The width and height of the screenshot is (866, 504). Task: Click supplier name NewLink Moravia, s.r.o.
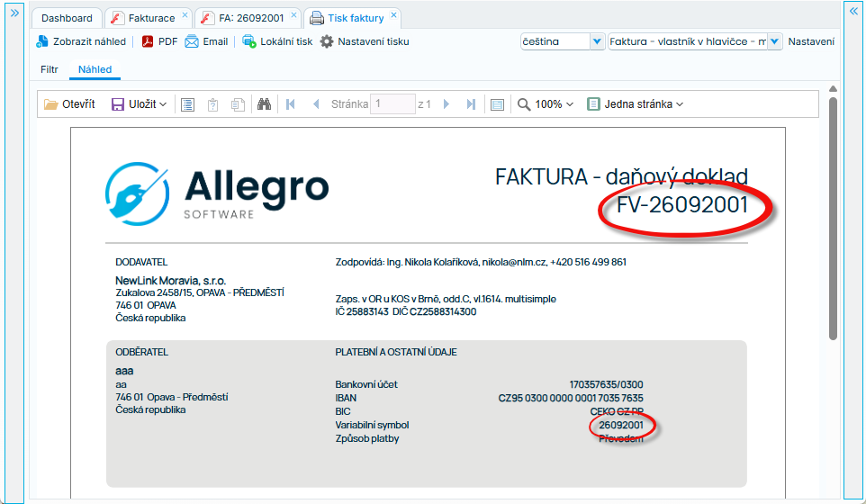coord(171,281)
